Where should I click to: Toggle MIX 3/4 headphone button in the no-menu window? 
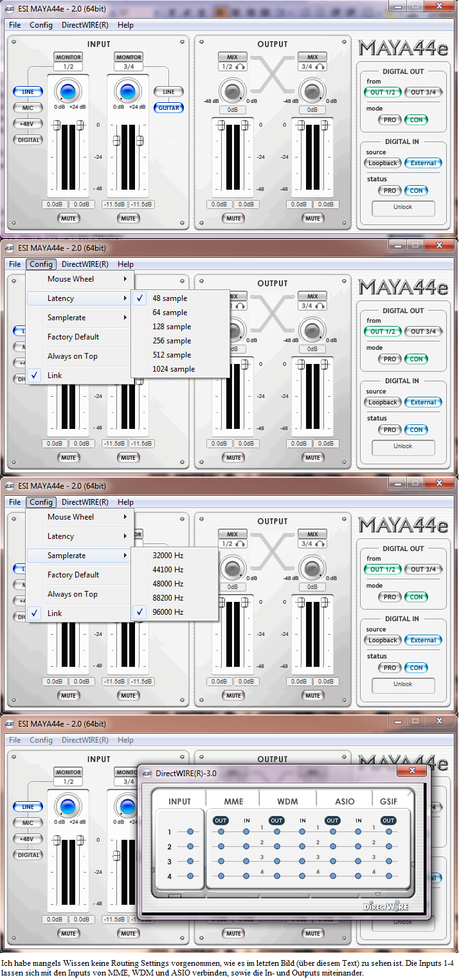pos(320,66)
